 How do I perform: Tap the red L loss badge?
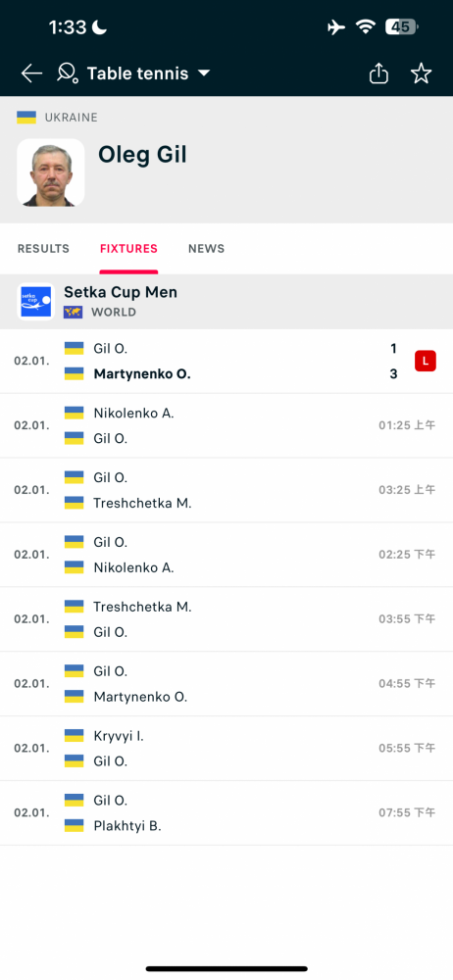[426, 361]
